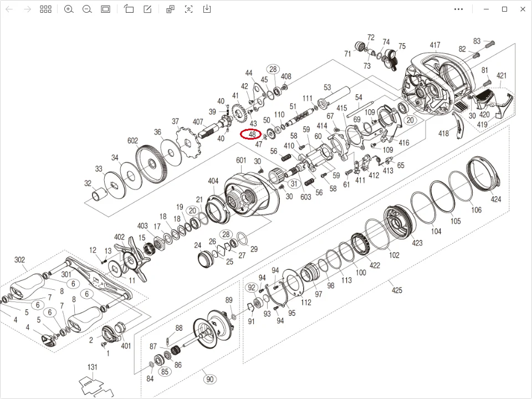
Task: Extract text from the image (OCR)
Action: coord(188,9)
